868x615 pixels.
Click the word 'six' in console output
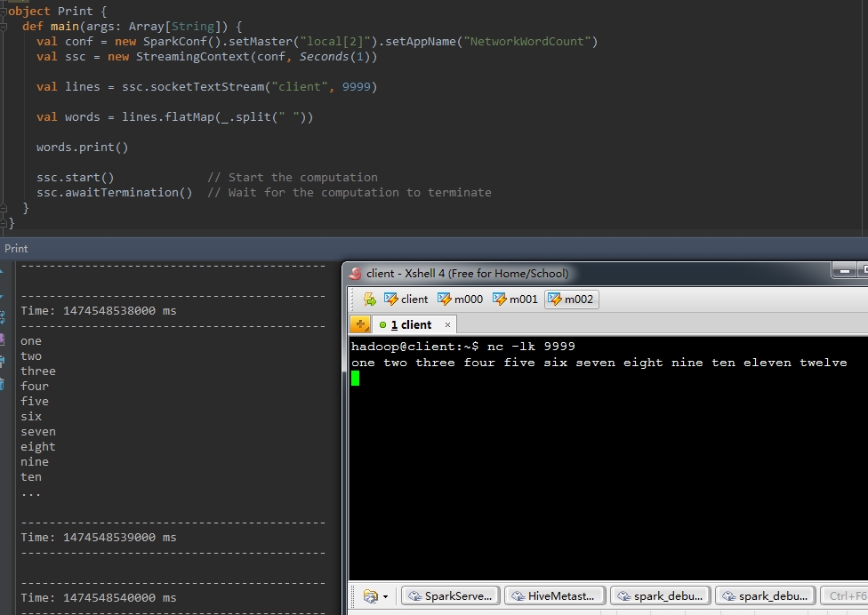pos(31,417)
